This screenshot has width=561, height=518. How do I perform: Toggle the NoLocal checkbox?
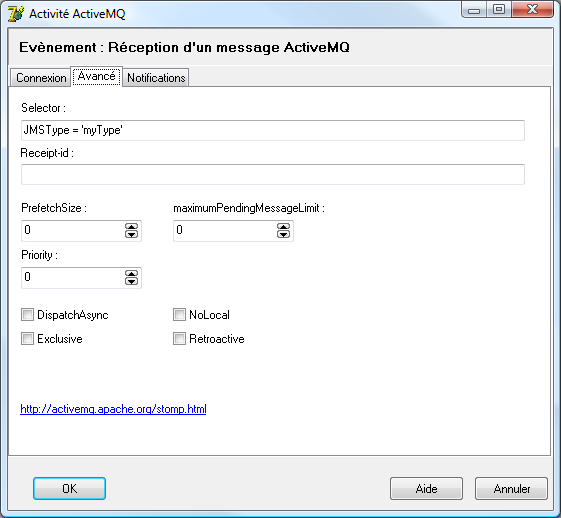(179, 315)
